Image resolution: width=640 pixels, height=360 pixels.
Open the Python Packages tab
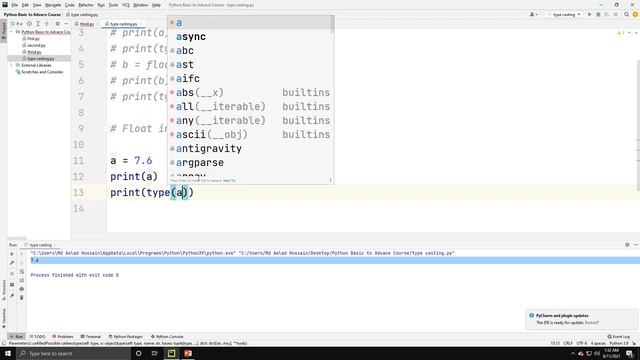[126, 337]
